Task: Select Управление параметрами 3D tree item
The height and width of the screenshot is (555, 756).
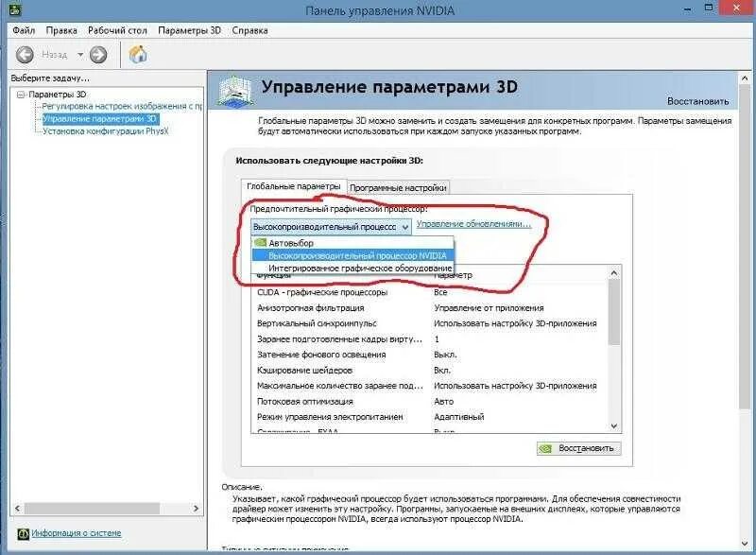Action: (x=100, y=118)
